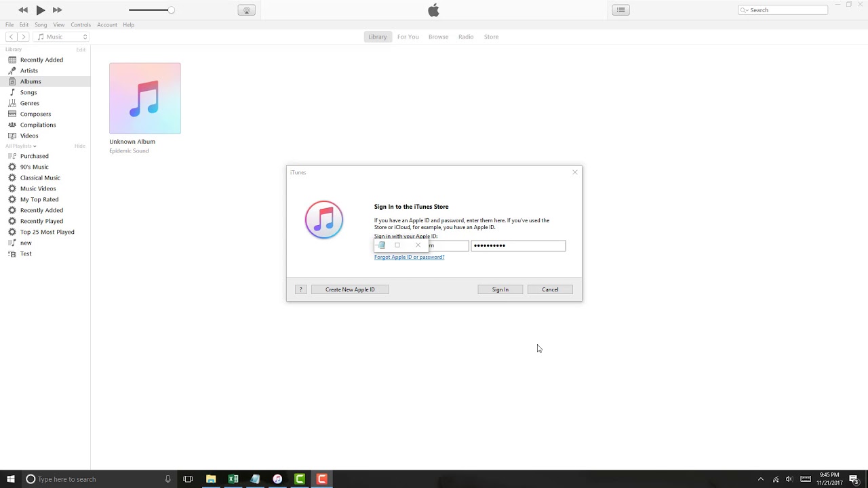Switch to the For You tab
Screen dimensions: 868x488
tap(408, 37)
